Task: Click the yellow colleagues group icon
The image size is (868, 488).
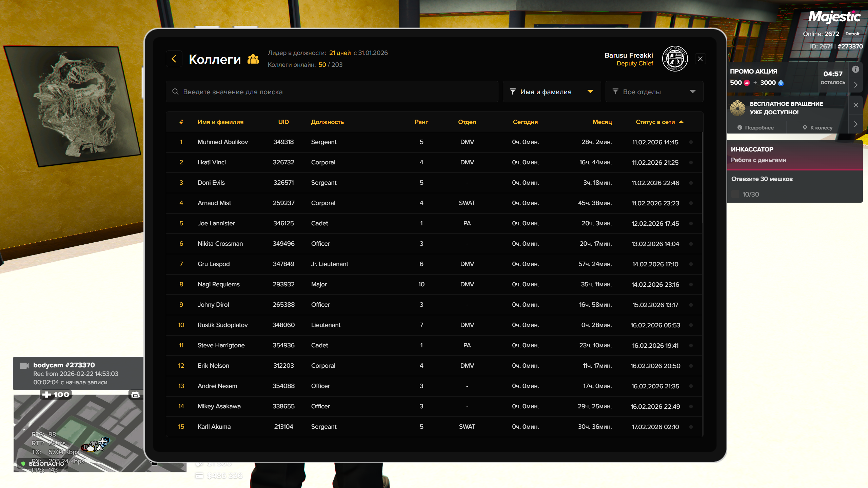Action: (253, 59)
